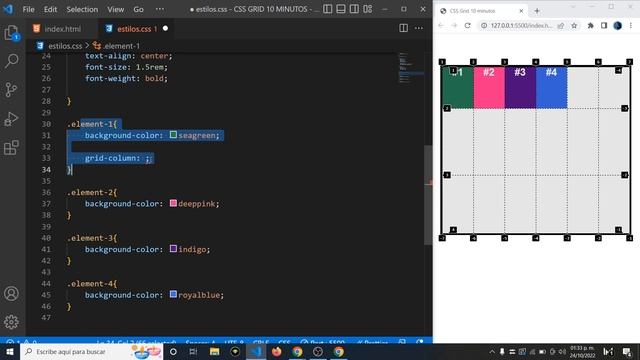Open the Selection menu
Screen dimensions: 640x360
(82, 9)
